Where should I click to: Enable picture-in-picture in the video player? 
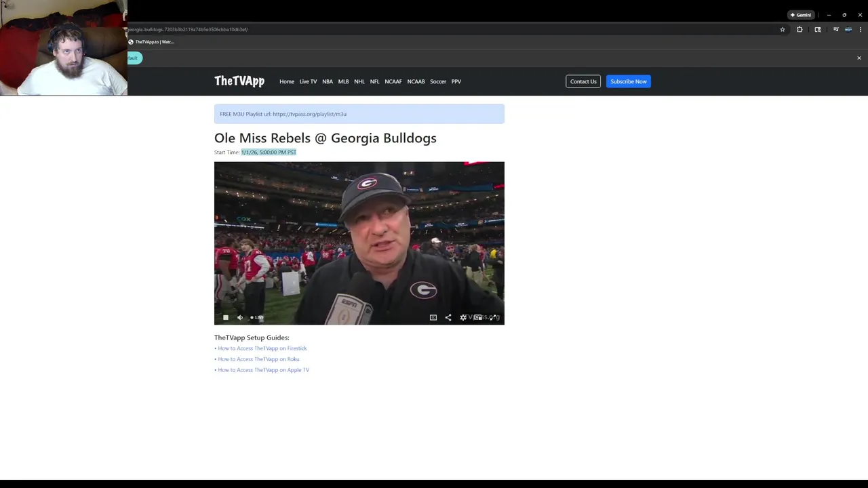pos(478,317)
